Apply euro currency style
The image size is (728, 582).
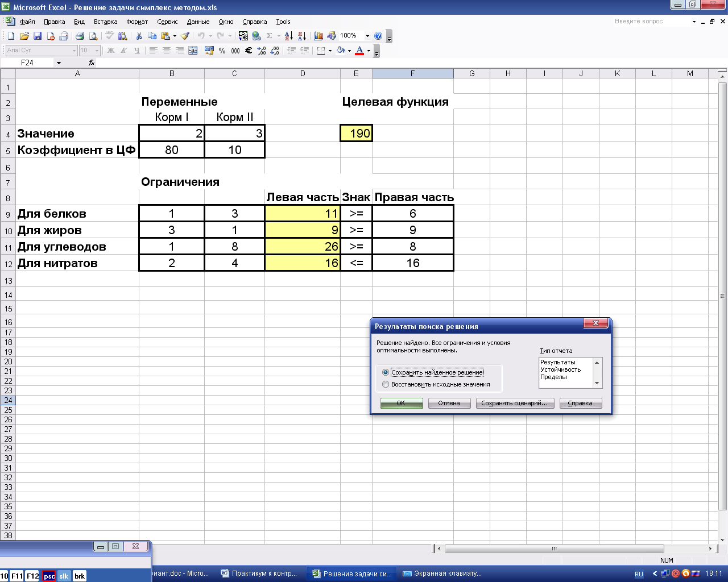[x=249, y=51]
